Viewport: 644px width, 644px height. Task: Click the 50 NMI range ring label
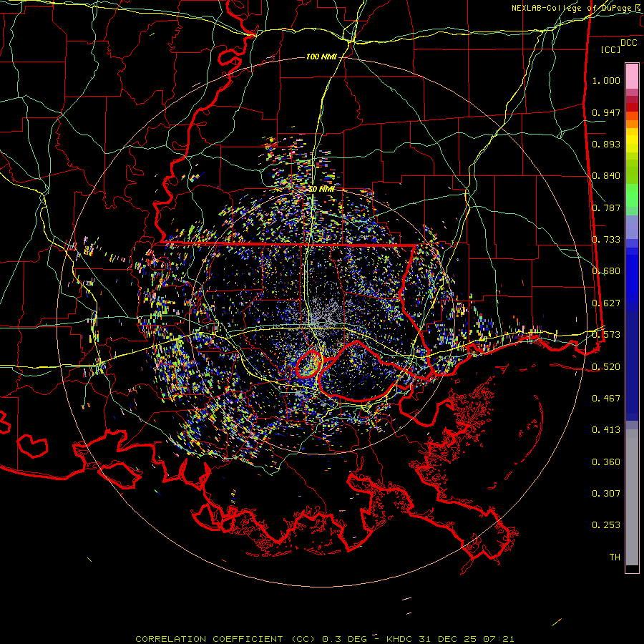pos(321,190)
